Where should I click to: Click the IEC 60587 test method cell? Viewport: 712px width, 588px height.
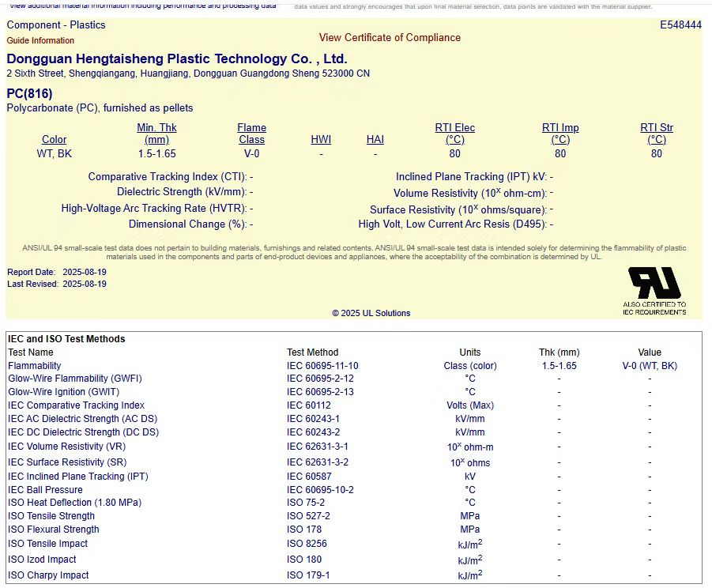coord(309,477)
